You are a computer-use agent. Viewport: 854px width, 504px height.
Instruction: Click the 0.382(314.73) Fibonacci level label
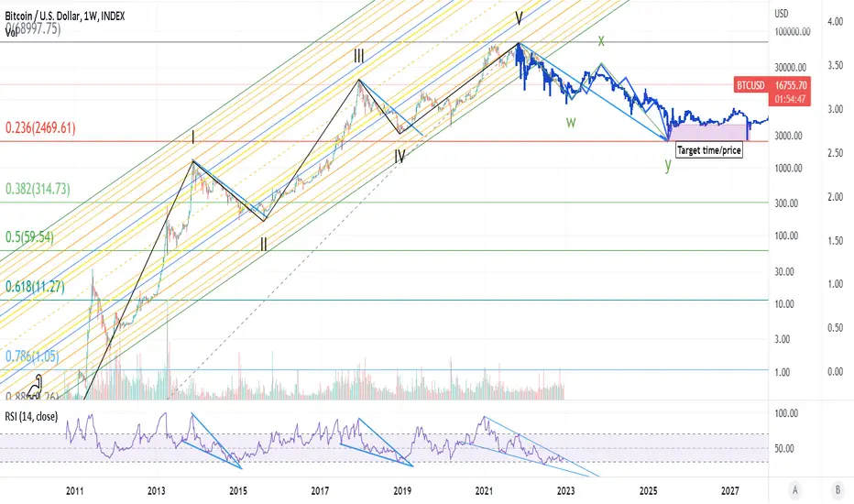click(x=38, y=189)
